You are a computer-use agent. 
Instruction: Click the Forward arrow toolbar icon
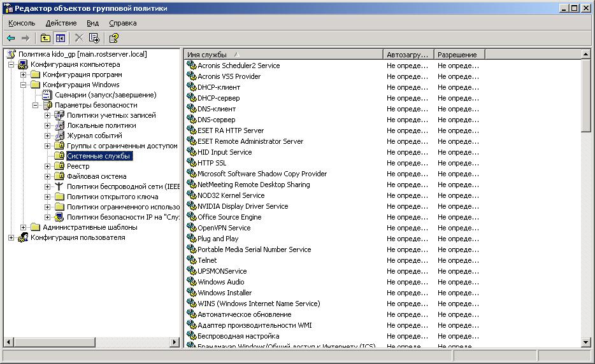click(25, 38)
